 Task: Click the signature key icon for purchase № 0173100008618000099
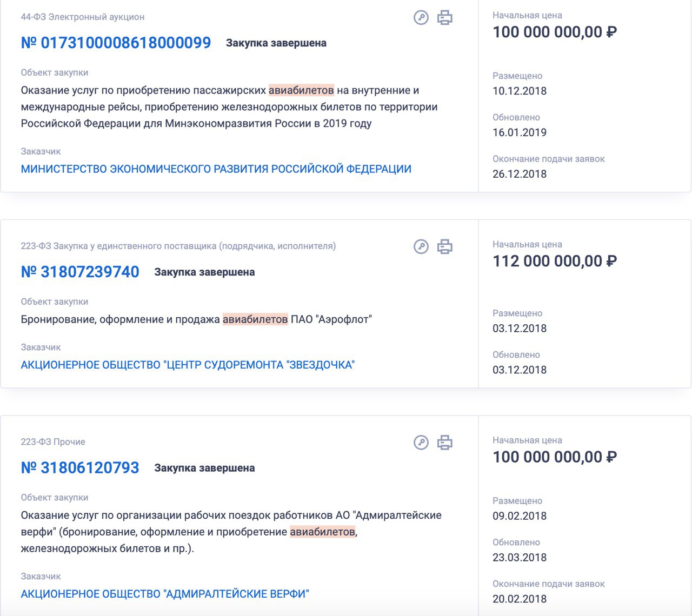(x=421, y=18)
